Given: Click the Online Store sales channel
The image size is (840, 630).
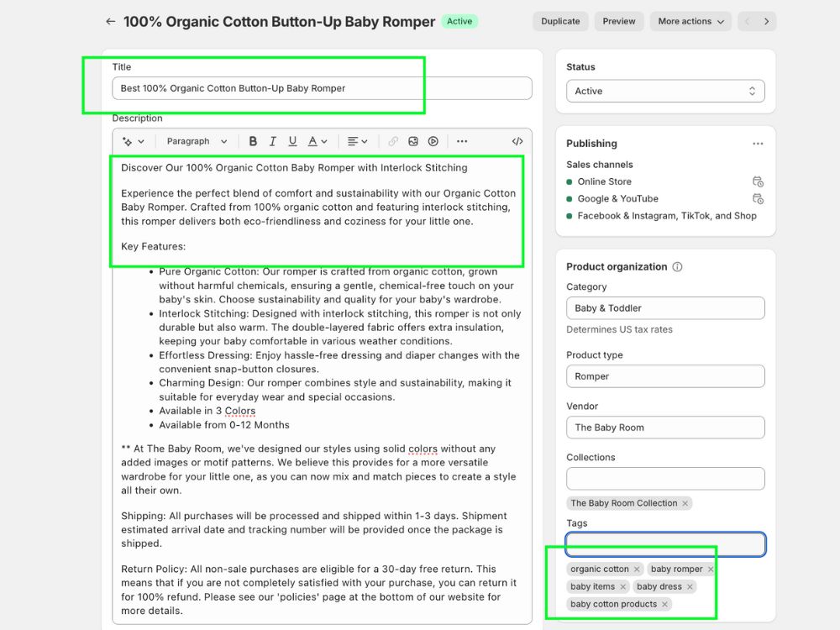Looking at the screenshot, I should tap(604, 181).
